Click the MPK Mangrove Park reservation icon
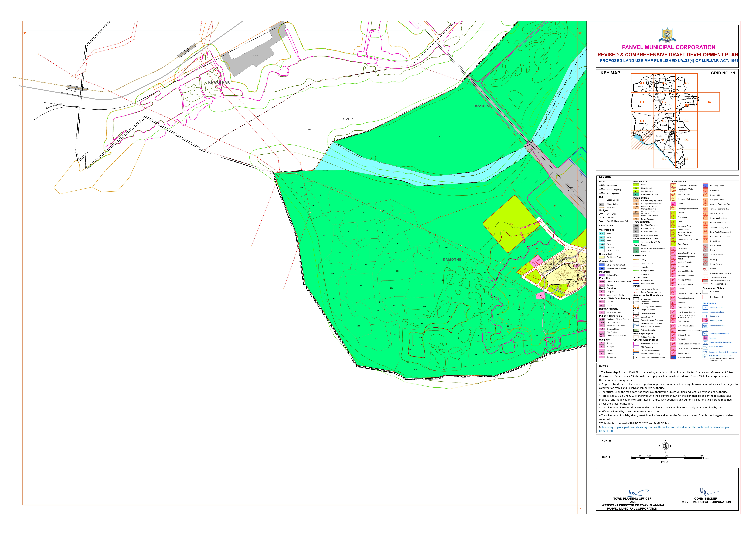Image resolution: width=756 pixels, height=535 pixels. click(673, 226)
